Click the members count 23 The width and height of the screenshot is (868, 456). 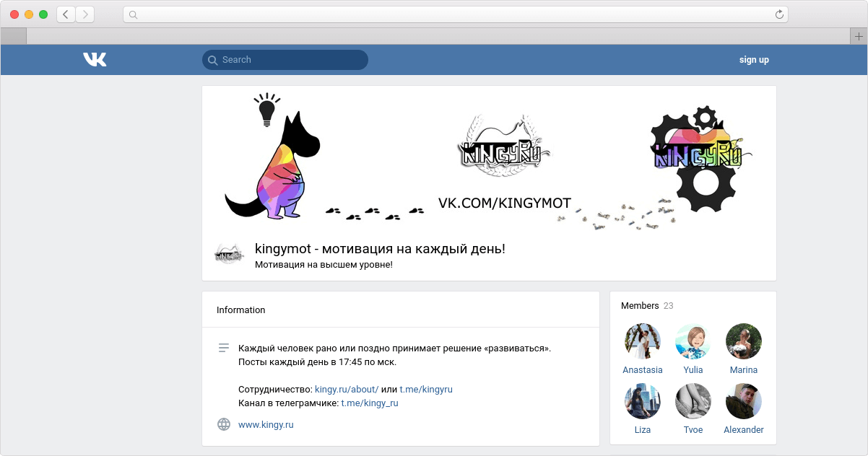[668, 306]
